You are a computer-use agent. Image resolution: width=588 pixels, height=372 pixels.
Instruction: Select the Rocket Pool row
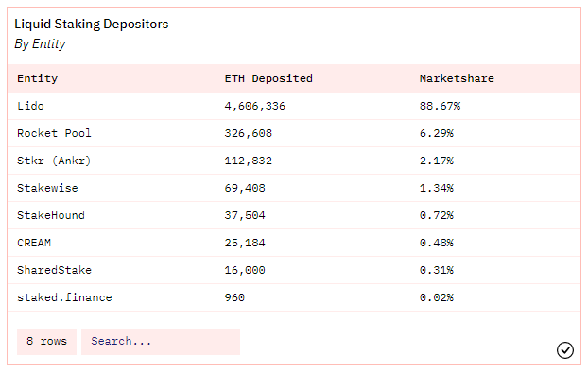pos(294,133)
